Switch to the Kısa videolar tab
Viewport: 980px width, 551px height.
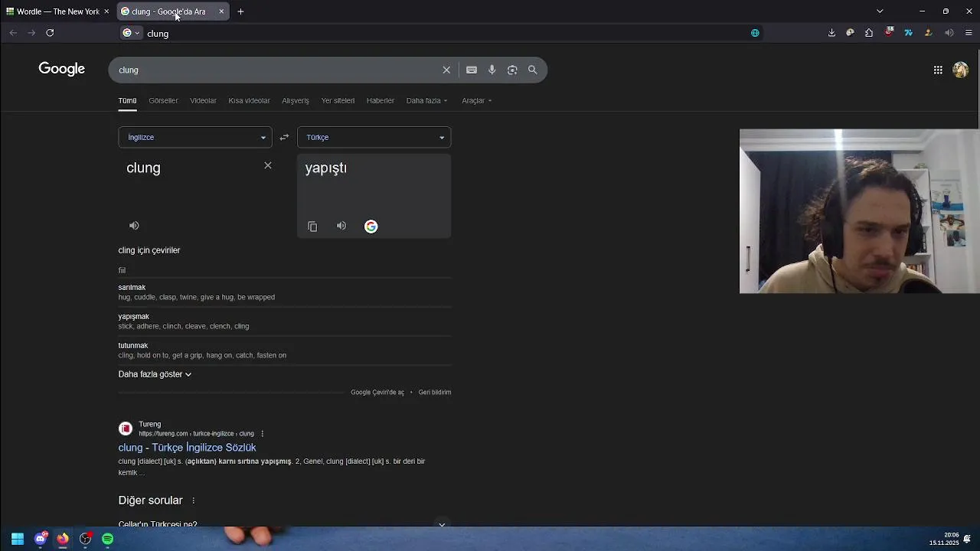[x=249, y=100]
